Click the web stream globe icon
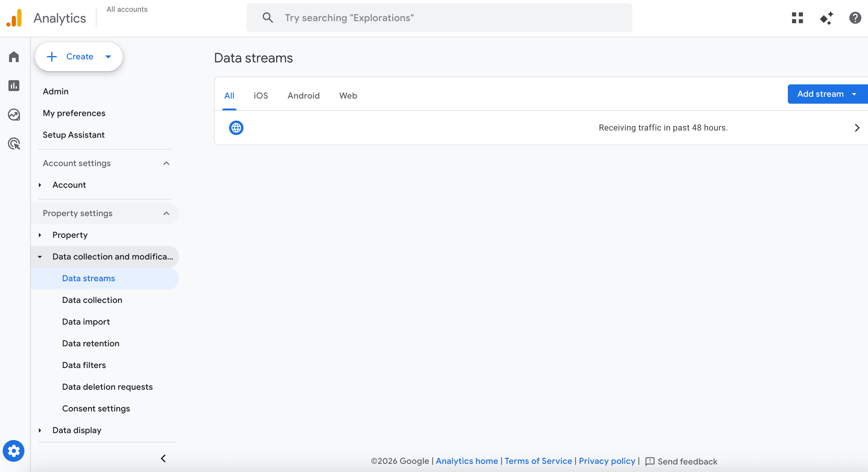 click(236, 128)
